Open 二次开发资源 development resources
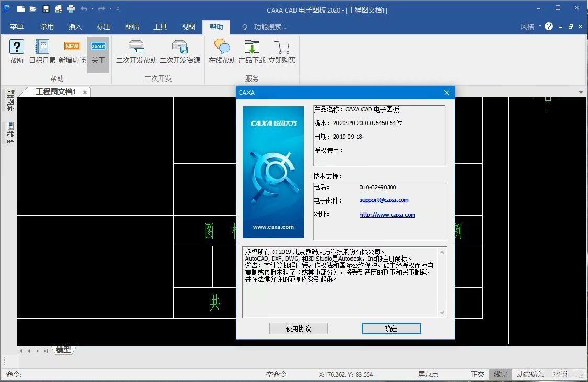Viewport: 588px width, 382px height. 180,52
